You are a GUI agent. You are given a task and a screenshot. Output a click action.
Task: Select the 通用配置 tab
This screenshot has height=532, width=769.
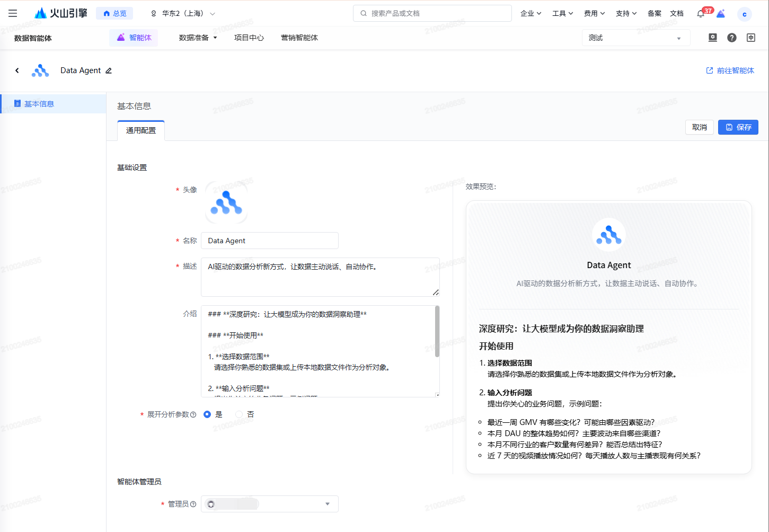tap(141, 130)
